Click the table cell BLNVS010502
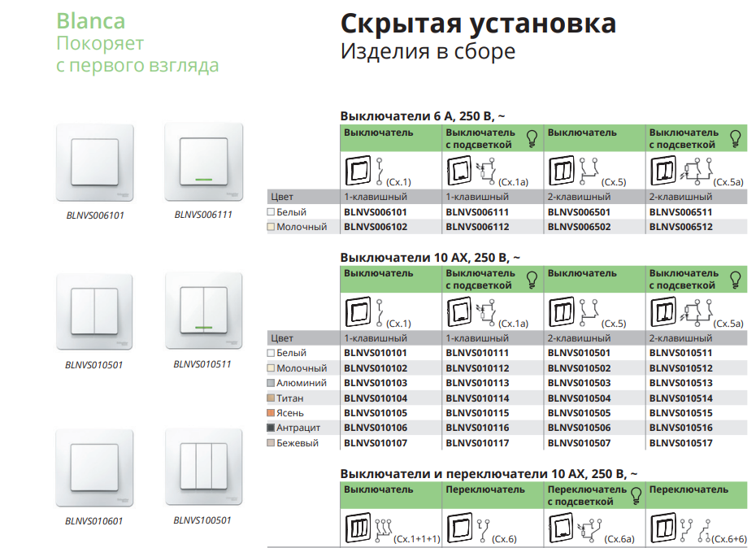The height and width of the screenshot is (548, 756). pos(579,368)
